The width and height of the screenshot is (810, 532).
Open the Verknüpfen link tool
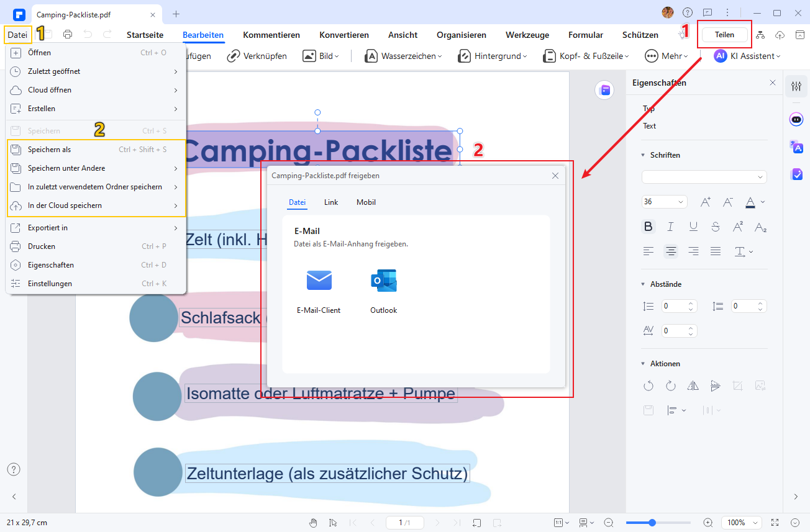click(x=257, y=56)
